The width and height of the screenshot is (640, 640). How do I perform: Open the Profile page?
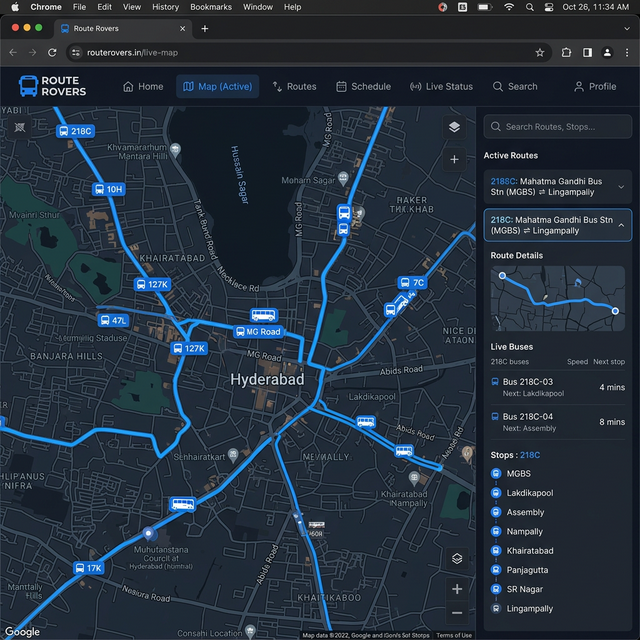click(x=594, y=87)
